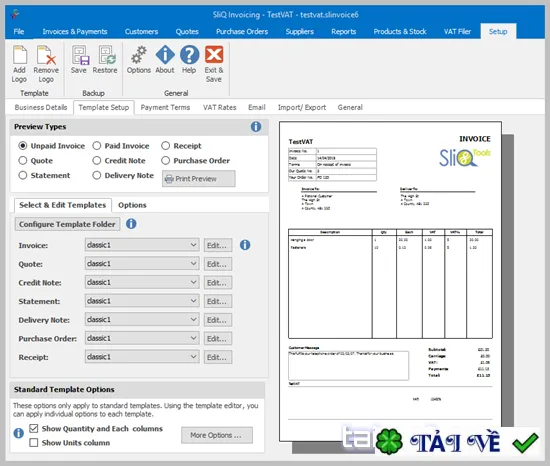Click Edit button for Delivery Note template
The image size is (550, 466).
[x=218, y=320]
